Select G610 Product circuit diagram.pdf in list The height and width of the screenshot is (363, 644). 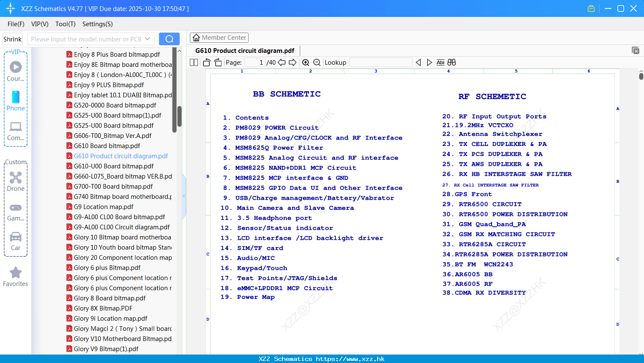pyautogui.click(x=121, y=156)
